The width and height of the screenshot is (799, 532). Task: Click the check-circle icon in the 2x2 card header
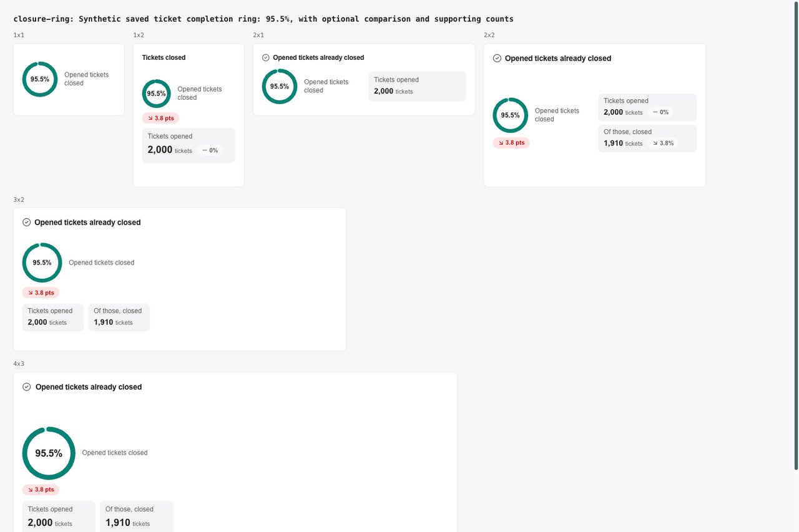[498, 58]
